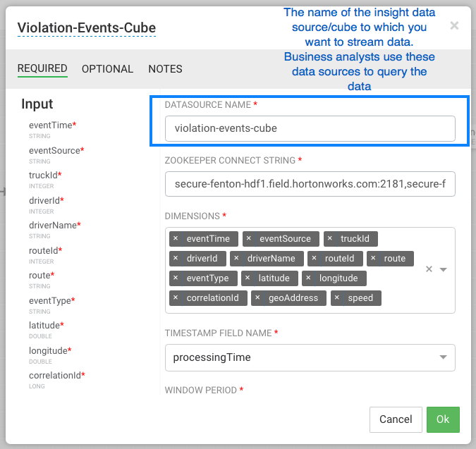Remove the eventSource dimension tag
The width and height of the screenshot is (476, 449).
249,239
